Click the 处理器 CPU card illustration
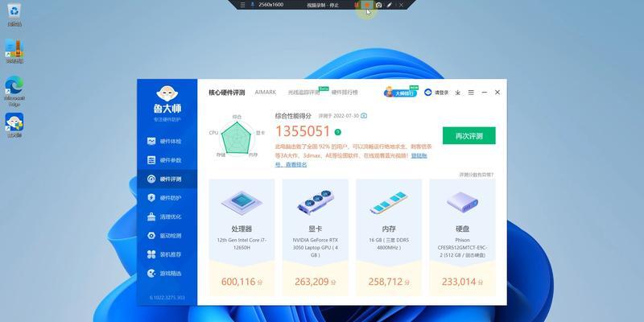 [x=242, y=202]
